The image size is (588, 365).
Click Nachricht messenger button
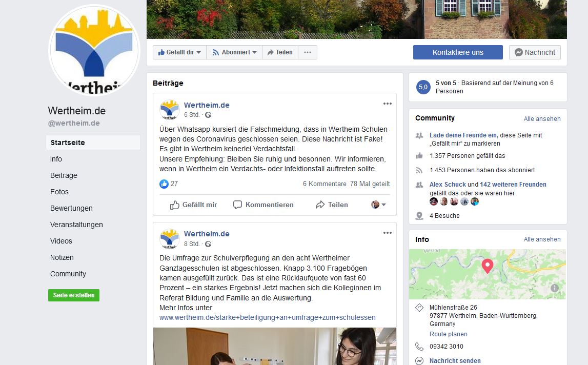(x=535, y=52)
